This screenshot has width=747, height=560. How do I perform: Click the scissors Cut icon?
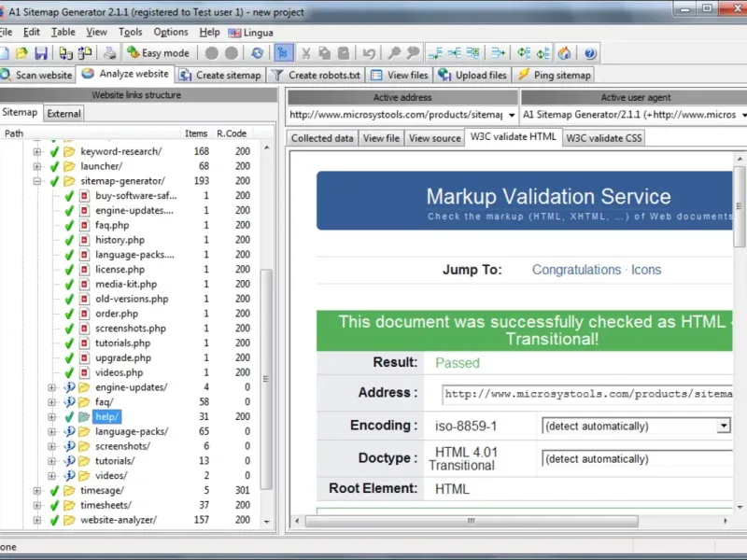tap(305, 53)
